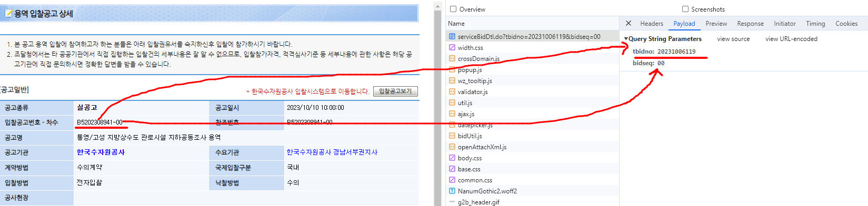The height and width of the screenshot is (206, 868).
Task: Select the crossDomain.js request
Action: click(x=533, y=59)
